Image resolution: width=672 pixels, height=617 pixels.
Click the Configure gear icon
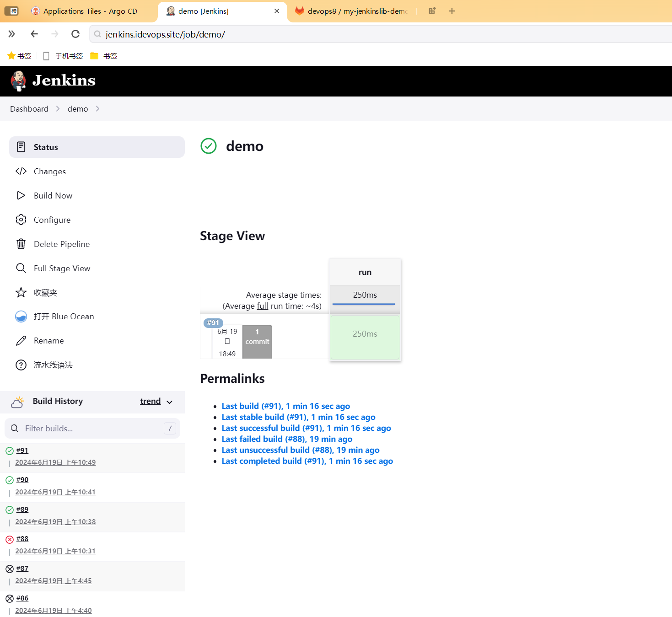pyautogui.click(x=21, y=220)
